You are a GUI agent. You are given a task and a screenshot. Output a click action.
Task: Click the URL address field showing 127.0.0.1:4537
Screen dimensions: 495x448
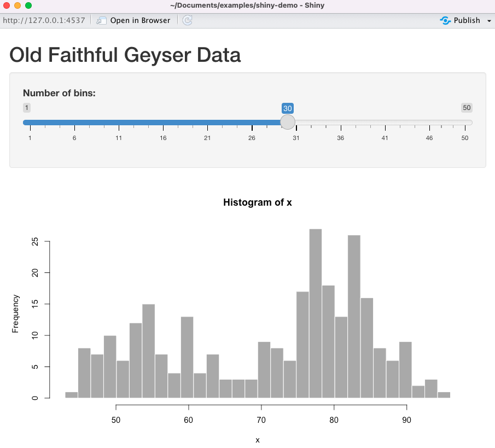tap(44, 20)
